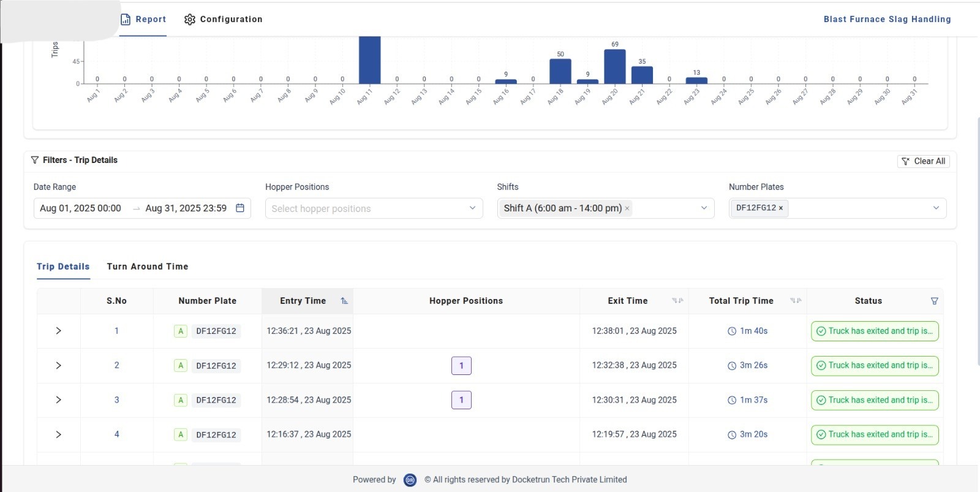Viewport: 980px width, 492px height.
Task: Open the Configuration tab
Action: [223, 20]
